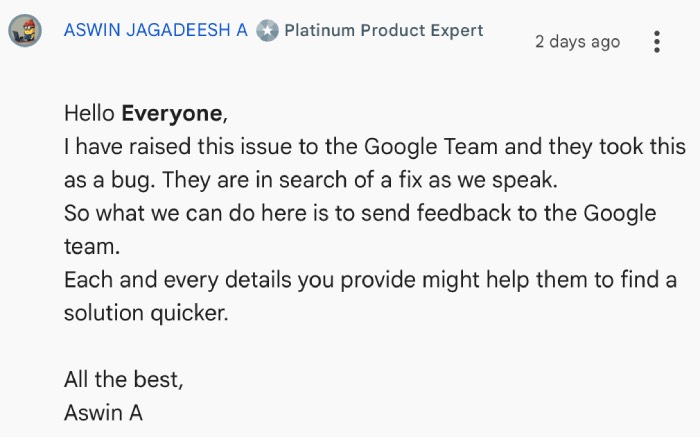The image size is (700, 437).
Task: Click the word 'Hello' in the greeting
Action: pyautogui.click(x=89, y=113)
